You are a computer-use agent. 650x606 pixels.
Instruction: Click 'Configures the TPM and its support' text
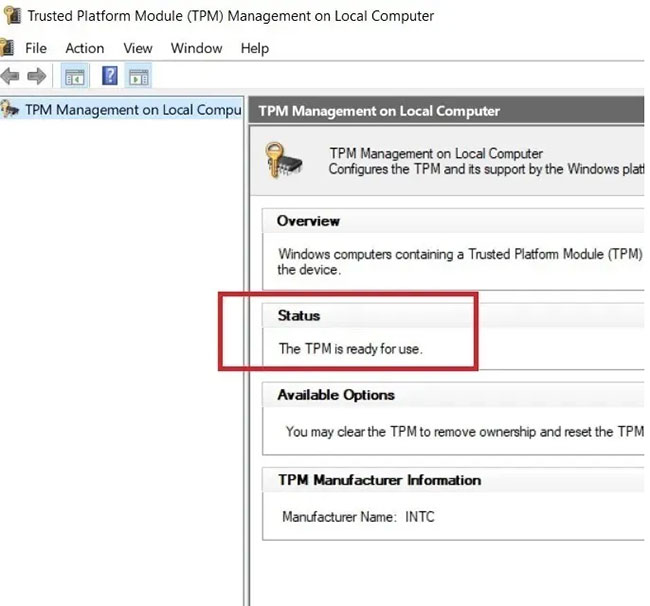point(426,169)
